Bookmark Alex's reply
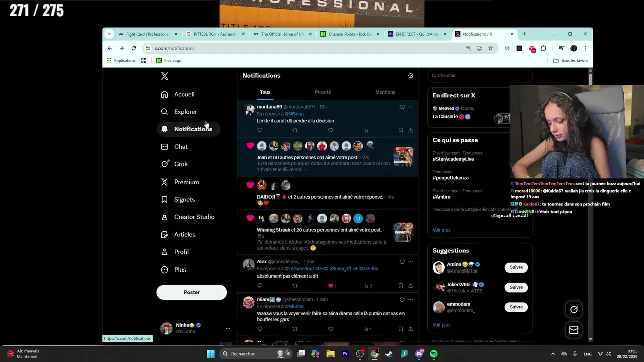Viewport: 644px width, 362px height. 401,286
